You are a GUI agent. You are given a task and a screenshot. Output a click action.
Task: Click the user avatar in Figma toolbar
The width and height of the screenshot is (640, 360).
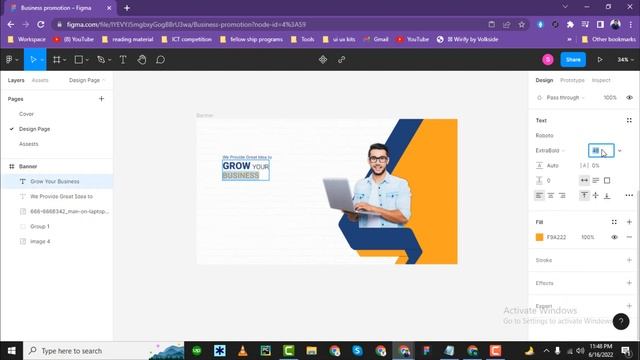click(x=548, y=60)
